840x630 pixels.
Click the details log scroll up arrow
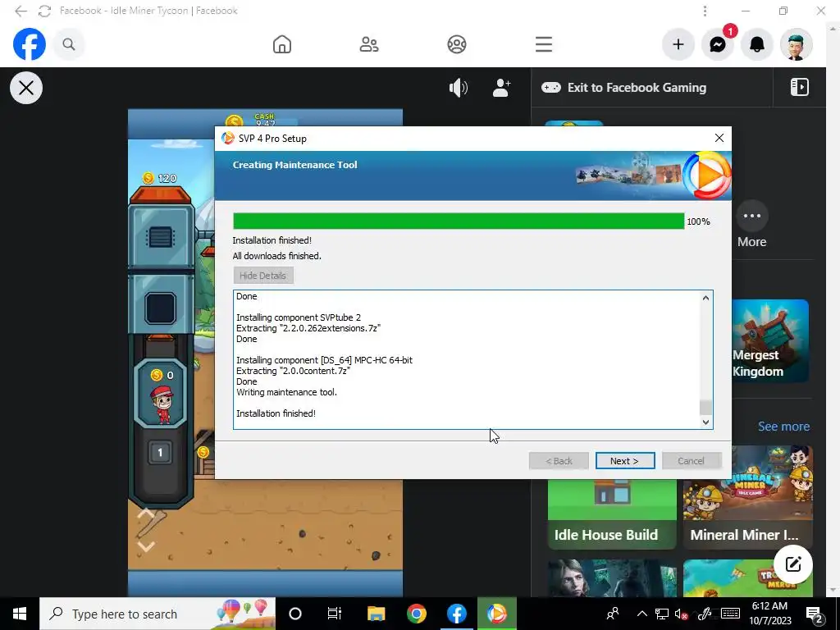705,298
